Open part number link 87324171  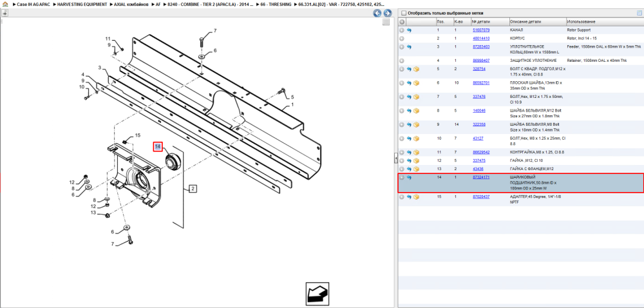pos(481,177)
